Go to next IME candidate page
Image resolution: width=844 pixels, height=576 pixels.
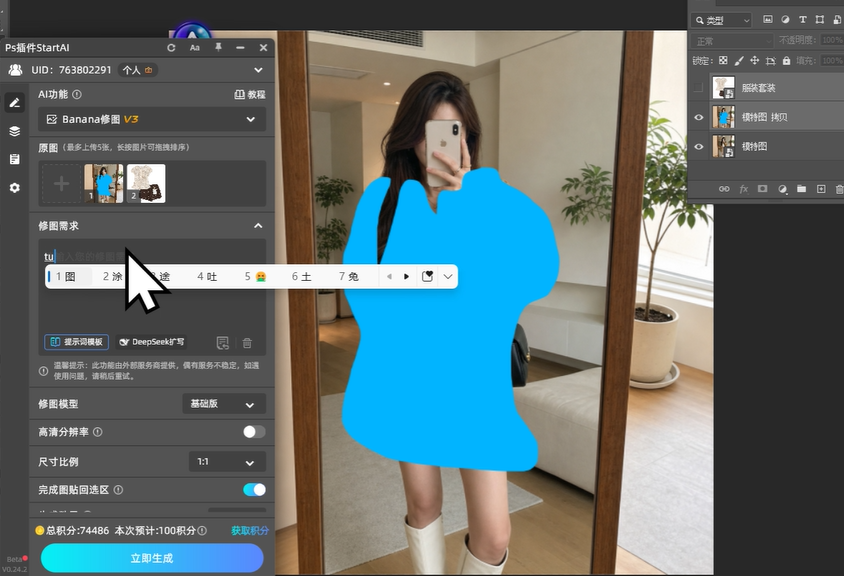pyautogui.click(x=406, y=277)
